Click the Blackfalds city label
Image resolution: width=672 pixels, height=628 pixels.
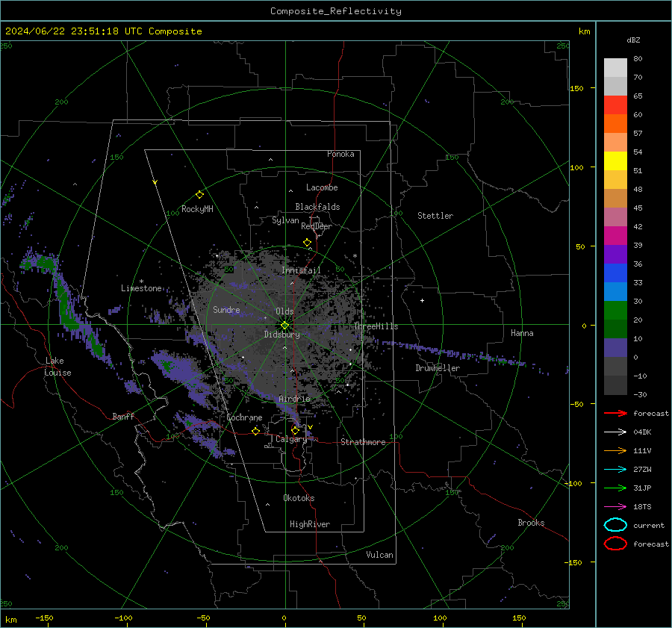pyautogui.click(x=317, y=207)
